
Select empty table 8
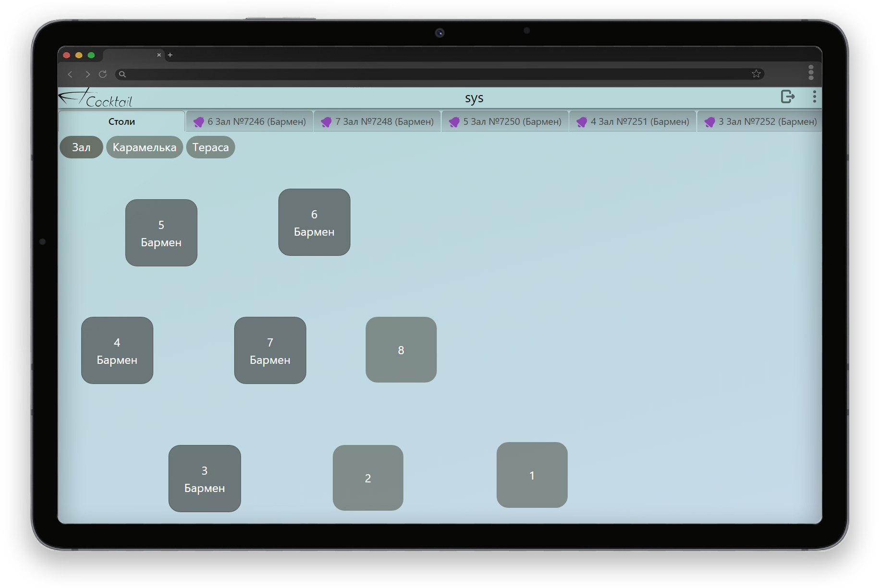click(401, 350)
